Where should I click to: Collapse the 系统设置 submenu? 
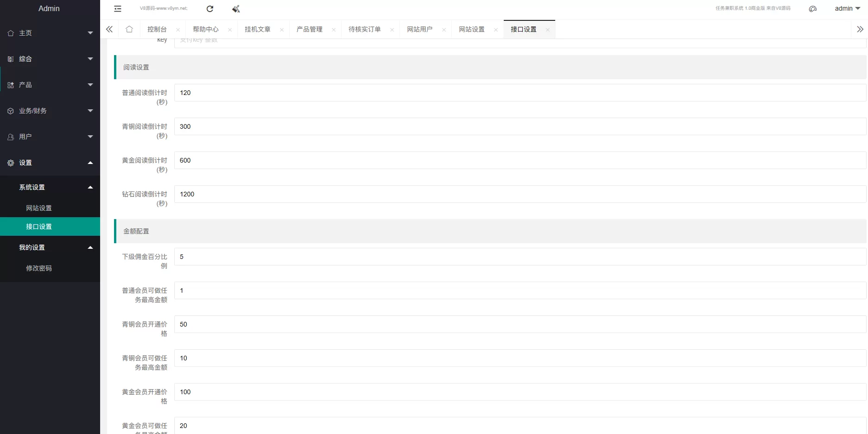coord(50,187)
